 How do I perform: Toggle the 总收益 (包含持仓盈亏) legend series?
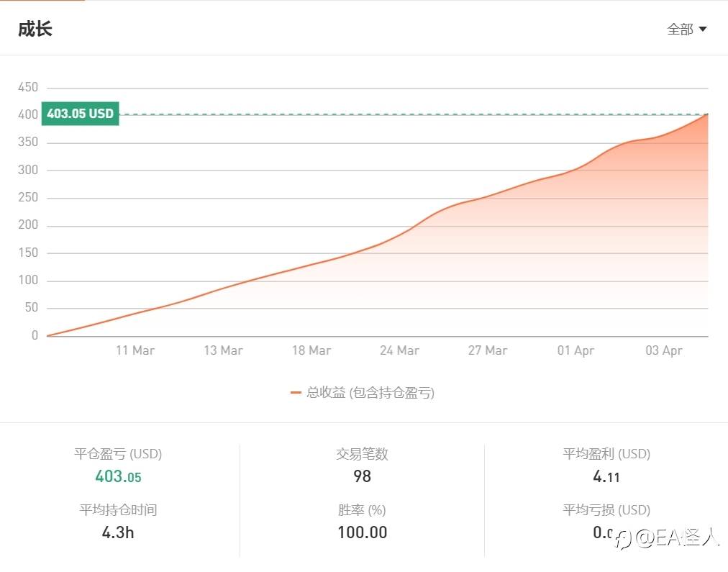370,393
